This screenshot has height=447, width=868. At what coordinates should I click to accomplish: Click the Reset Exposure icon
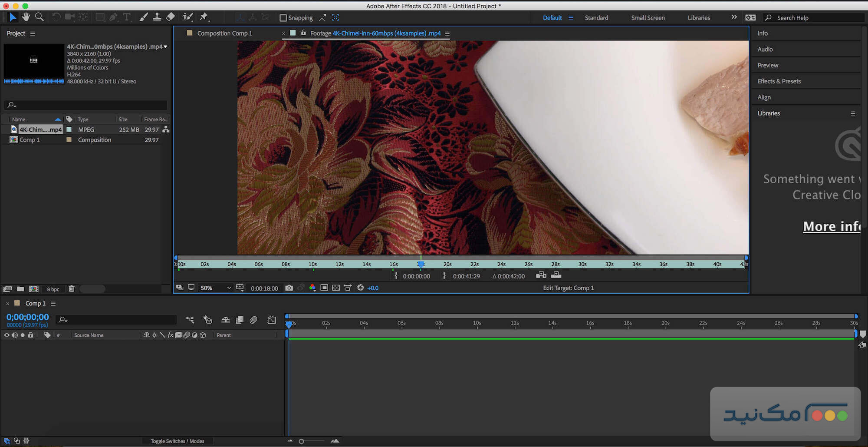360,288
